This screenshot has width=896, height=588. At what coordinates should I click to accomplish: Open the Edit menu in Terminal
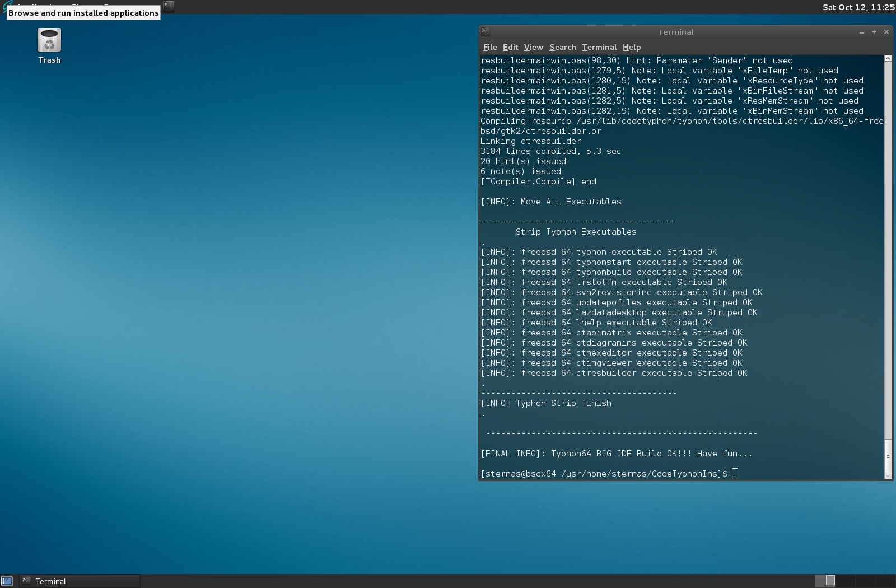(510, 47)
